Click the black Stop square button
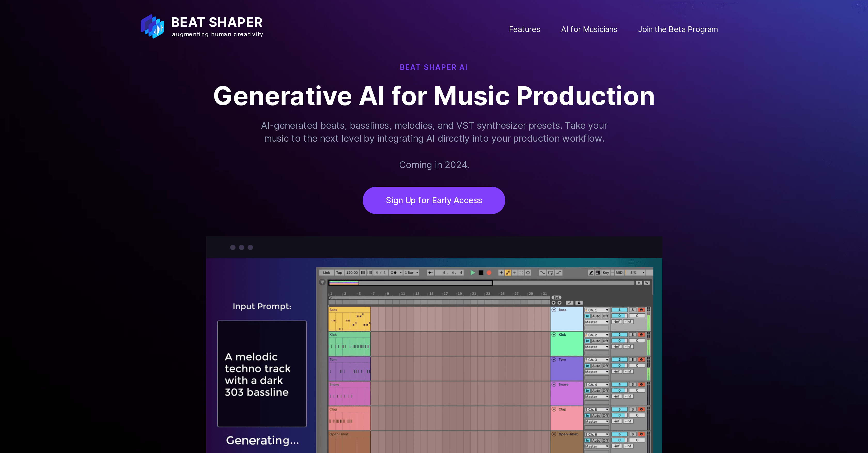This screenshot has height=453, width=868. pyautogui.click(x=481, y=273)
